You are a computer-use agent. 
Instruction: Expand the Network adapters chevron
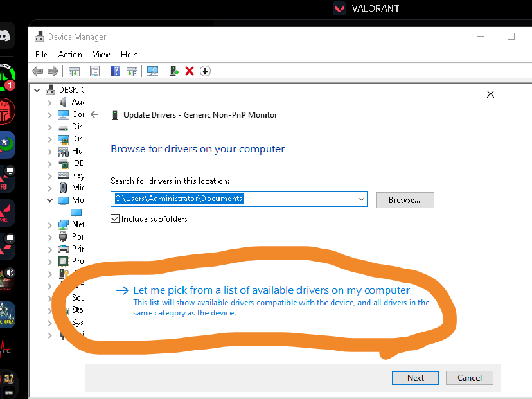50,225
